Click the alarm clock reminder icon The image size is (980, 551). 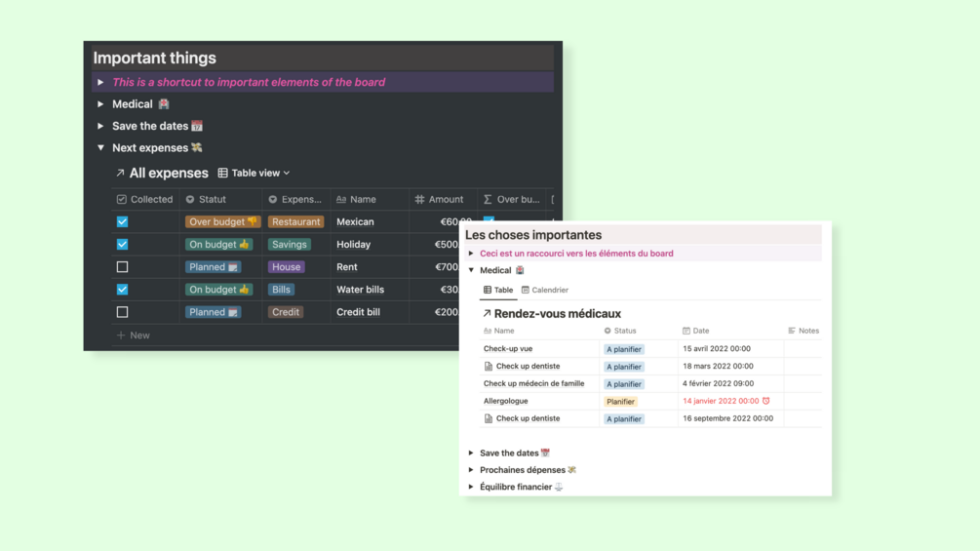pos(766,401)
